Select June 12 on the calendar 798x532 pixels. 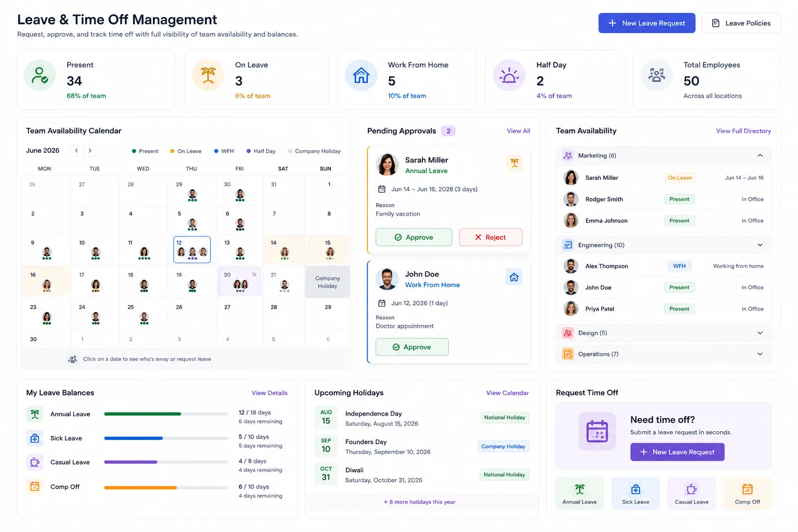pos(192,250)
